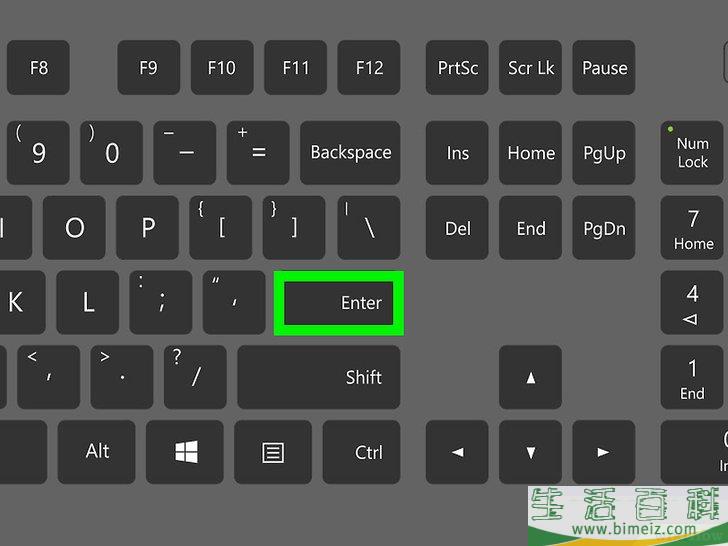Click the F12 function key
The height and width of the screenshot is (546, 728).
click(369, 67)
